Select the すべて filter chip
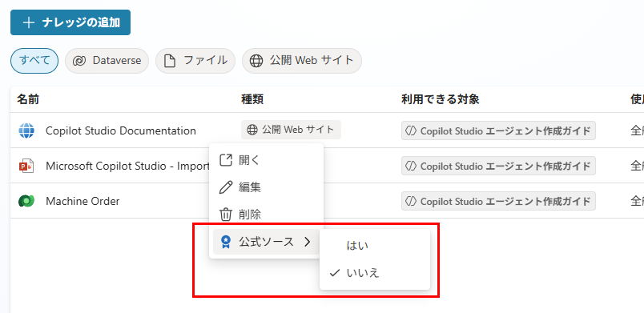The height and width of the screenshot is (313, 644). [x=34, y=61]
